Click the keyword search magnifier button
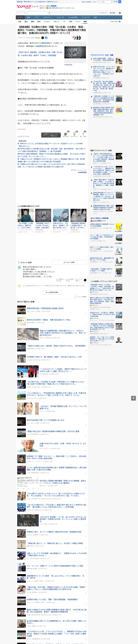The image size is (138, 644). [x=49, y=13]
